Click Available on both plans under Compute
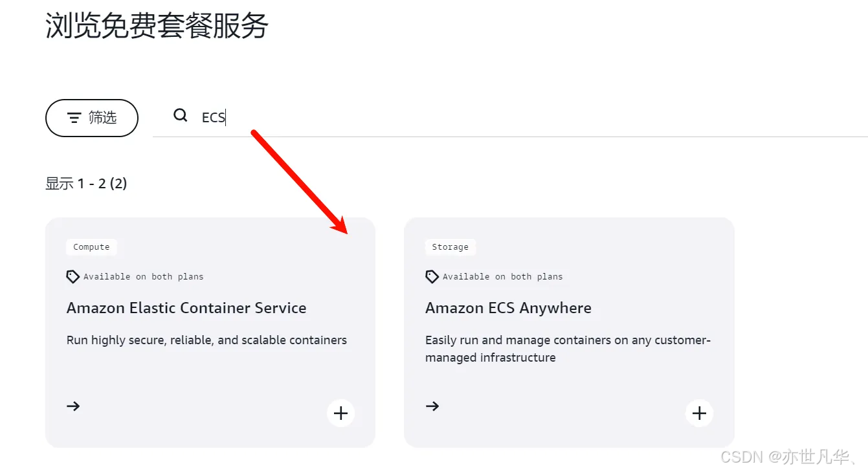This screenshot has width=868, height=471. point(143,277)
